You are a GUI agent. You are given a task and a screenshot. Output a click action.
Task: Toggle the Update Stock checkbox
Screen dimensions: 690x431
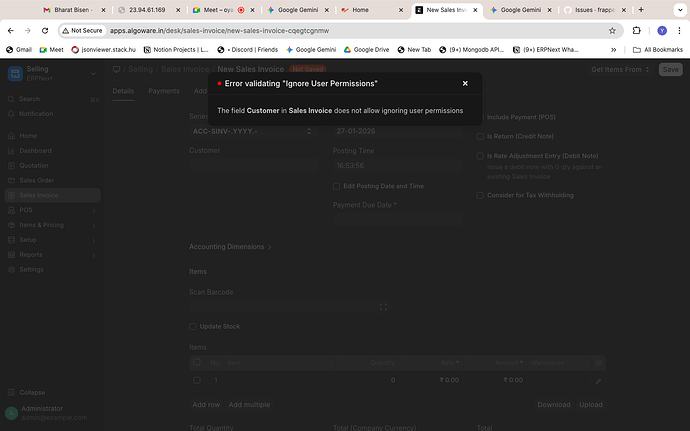[194, 327]
